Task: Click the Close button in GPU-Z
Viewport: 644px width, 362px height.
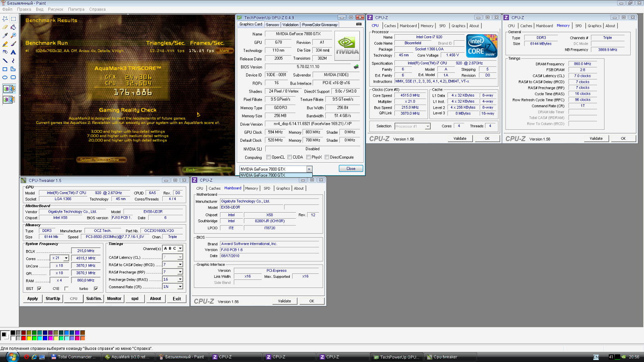Action: pos(351,169)
